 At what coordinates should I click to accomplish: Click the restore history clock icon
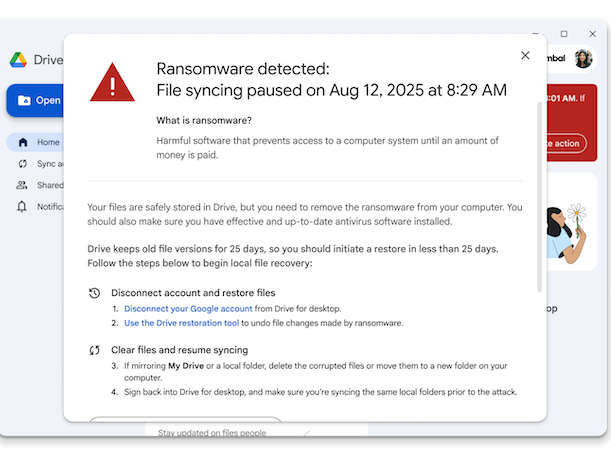pos(94,293)
